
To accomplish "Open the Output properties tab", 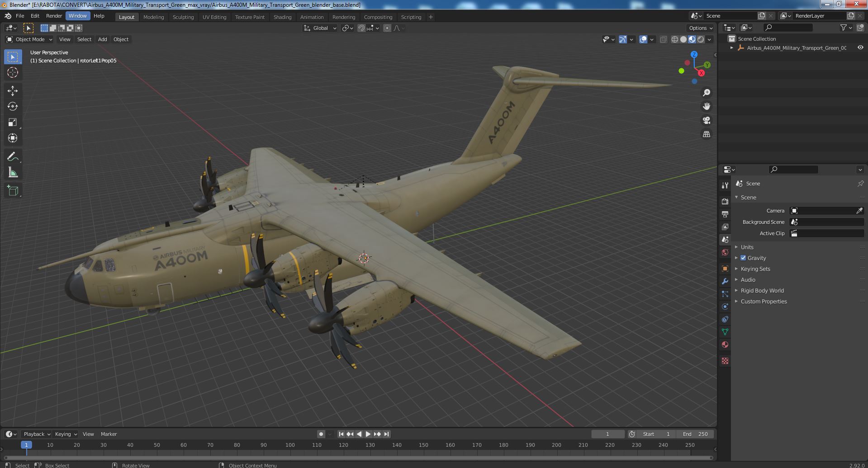I will [725, 214].
